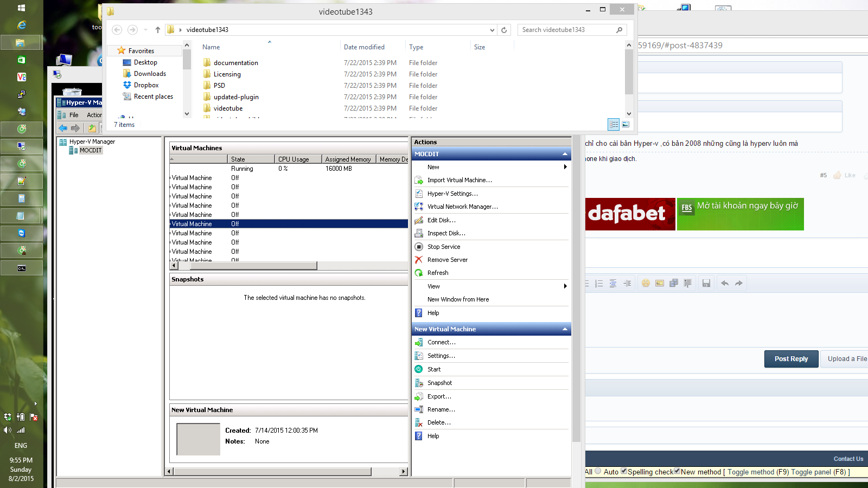Click New Window from Here
Image resolution: width=868 pixels, height=488 pixels.
[x=458, y=299]
